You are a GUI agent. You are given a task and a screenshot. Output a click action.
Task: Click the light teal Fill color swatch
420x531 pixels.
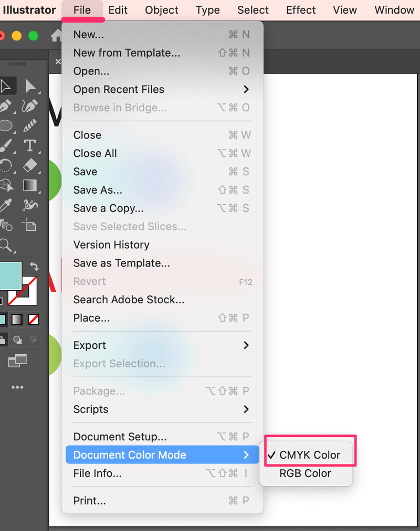pyautogui.click(x=9, y=275)
